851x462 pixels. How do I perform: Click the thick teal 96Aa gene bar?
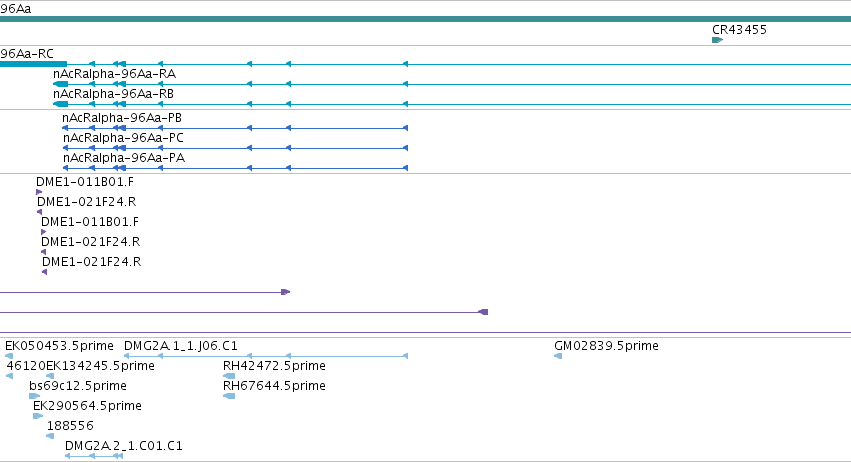point(426,20)
